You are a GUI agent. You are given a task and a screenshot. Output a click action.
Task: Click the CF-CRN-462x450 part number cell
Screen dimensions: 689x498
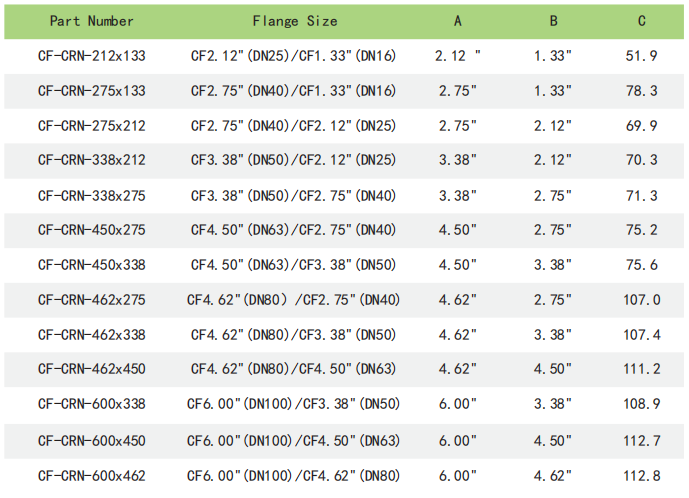click(x=91, y=369)
